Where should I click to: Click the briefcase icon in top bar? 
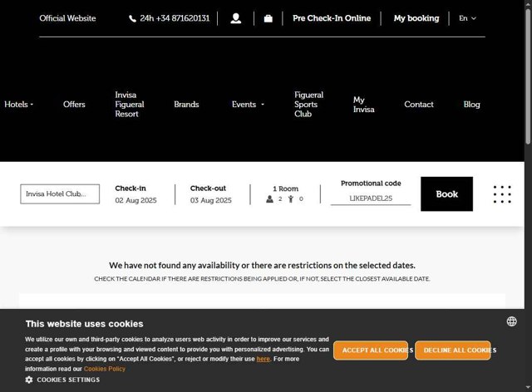coord(268,18)
